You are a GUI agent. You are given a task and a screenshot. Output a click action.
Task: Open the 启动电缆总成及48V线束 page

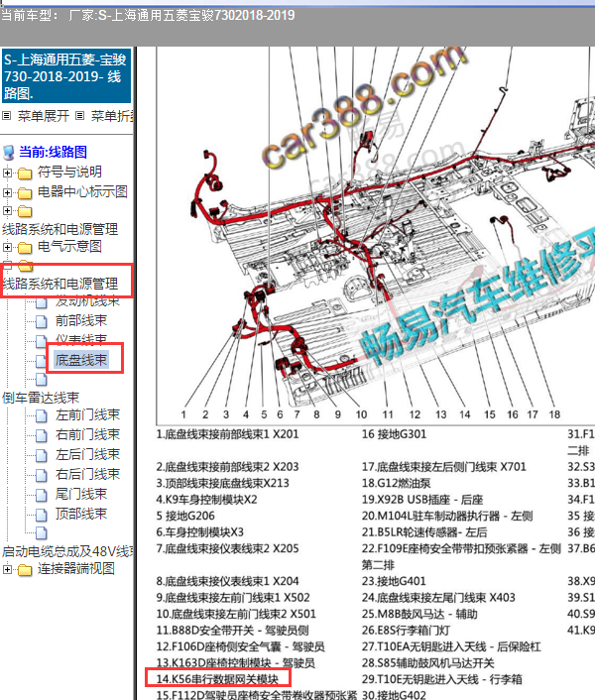67,552
